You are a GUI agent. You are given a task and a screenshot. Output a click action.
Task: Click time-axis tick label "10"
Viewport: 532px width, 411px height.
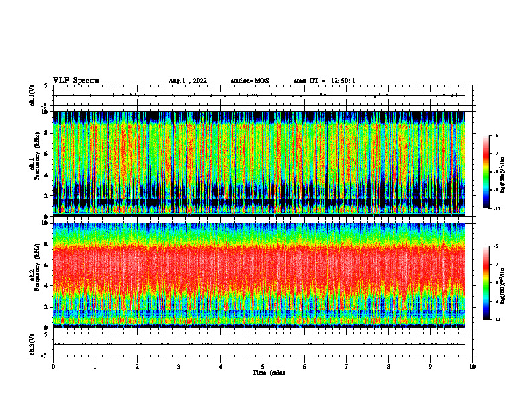coord(472,367)
